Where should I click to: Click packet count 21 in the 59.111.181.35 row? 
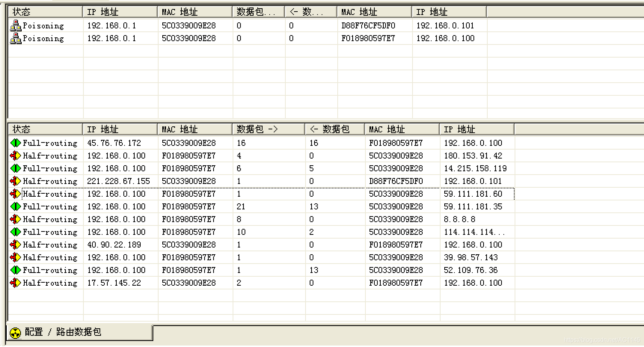coord(241,206)
